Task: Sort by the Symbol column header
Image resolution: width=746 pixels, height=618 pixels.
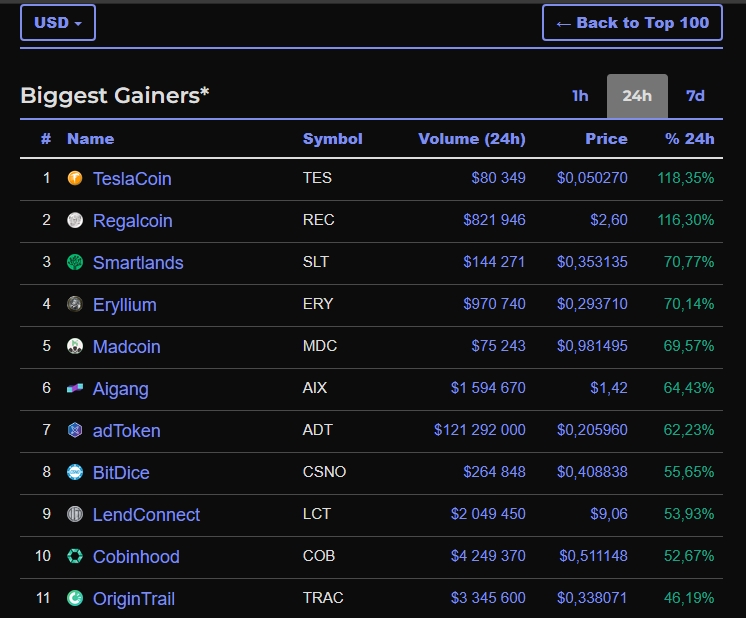Action: (x=333, y=139)
